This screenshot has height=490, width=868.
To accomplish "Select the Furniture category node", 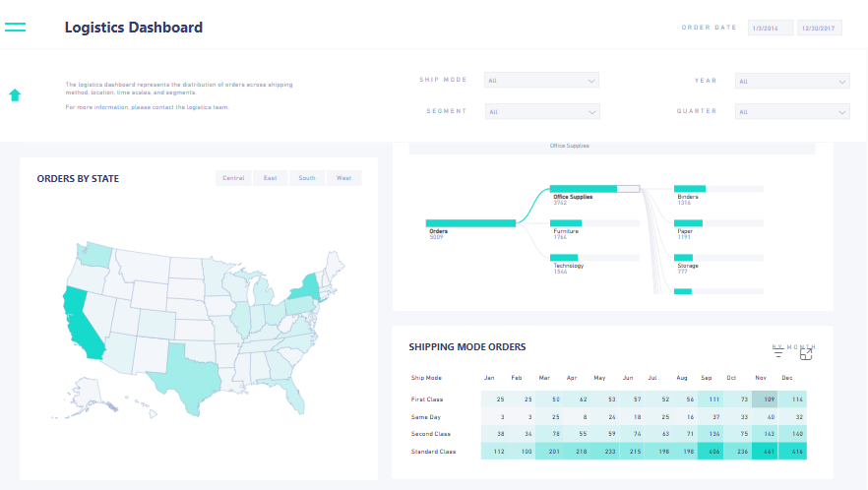I will click(566, 223).
